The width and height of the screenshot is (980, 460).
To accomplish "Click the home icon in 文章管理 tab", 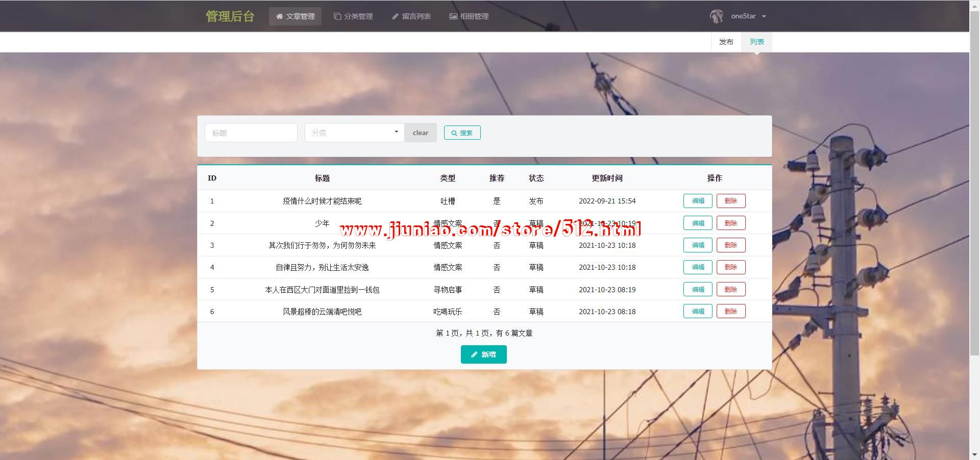I will (x=279, y=16).
